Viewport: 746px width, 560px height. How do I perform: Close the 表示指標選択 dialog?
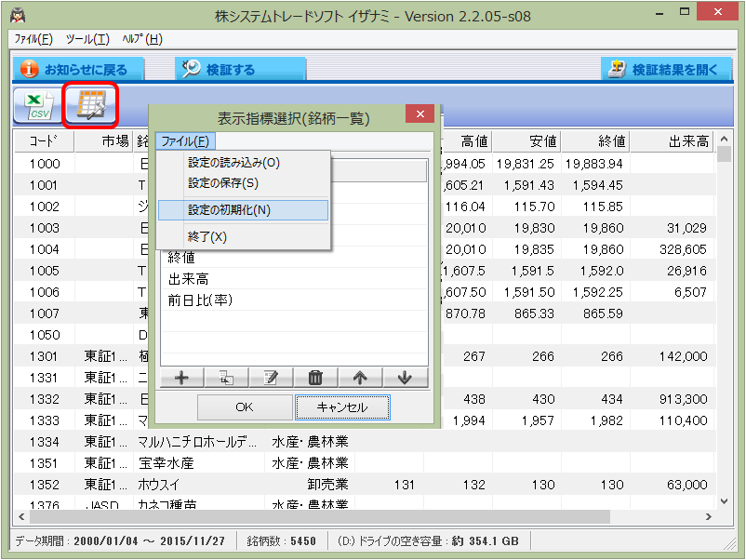tap(420, 114)
